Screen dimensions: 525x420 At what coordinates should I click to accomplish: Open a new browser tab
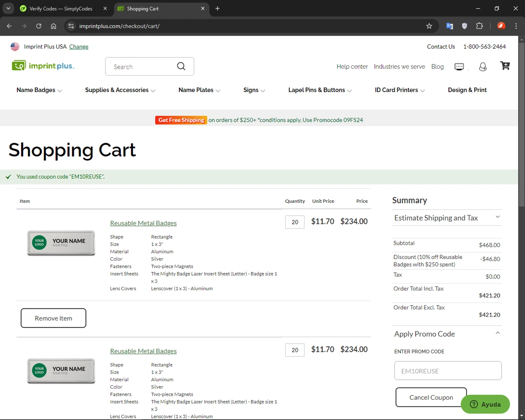pyautogui.click(x=217, y=8)
